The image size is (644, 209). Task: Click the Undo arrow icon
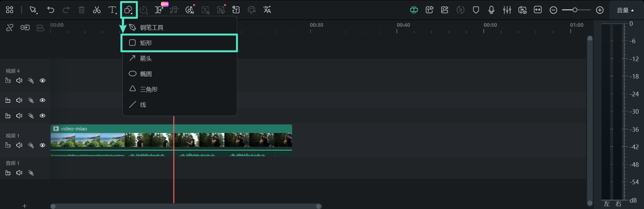(x=51, y=10)
